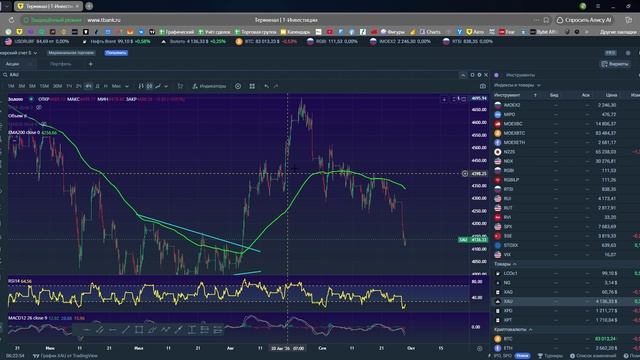
Task: Open new browser tab
Action: coord(89,6)
